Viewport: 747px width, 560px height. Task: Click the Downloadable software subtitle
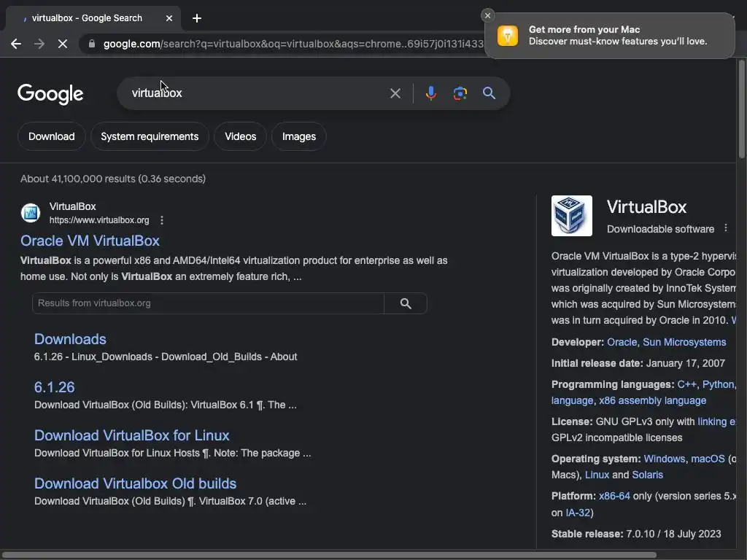(x=660, y=229)
